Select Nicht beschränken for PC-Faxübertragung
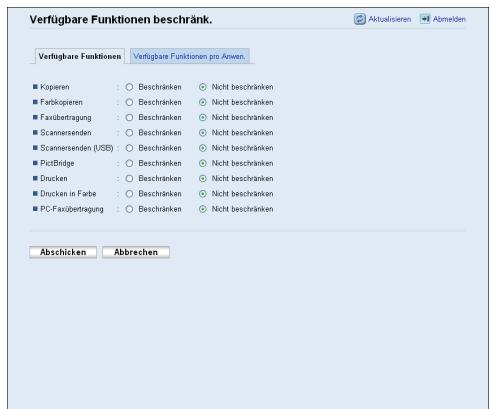Image resolution: width=490 pixels, height=409 pixels. pyautogui.click(x=203, y=209)
